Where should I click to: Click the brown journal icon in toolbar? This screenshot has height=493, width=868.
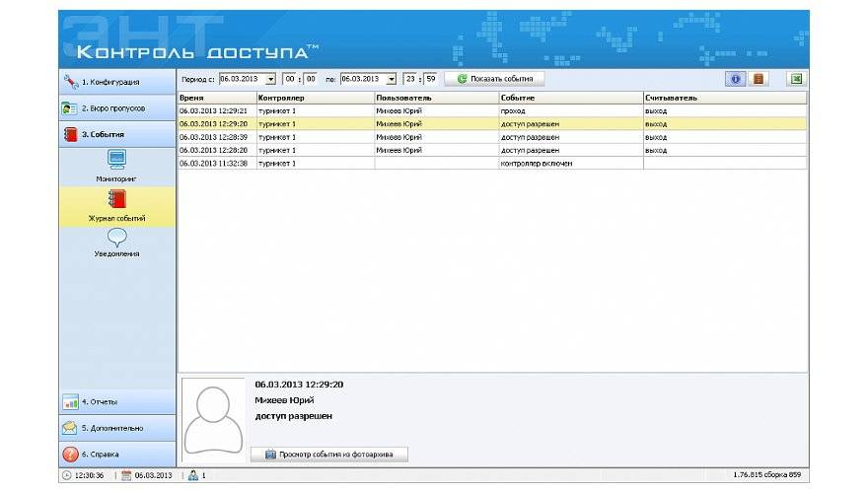click(x=758, y=79)
